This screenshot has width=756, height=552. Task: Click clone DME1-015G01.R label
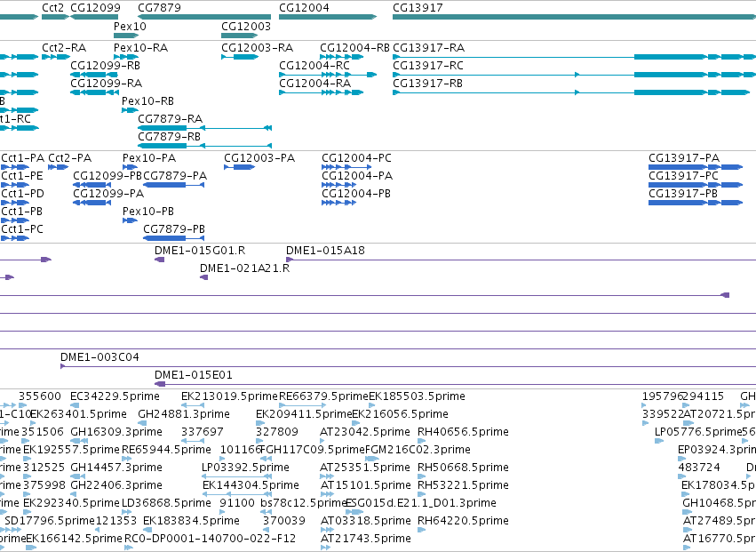(x=200, y=251)
